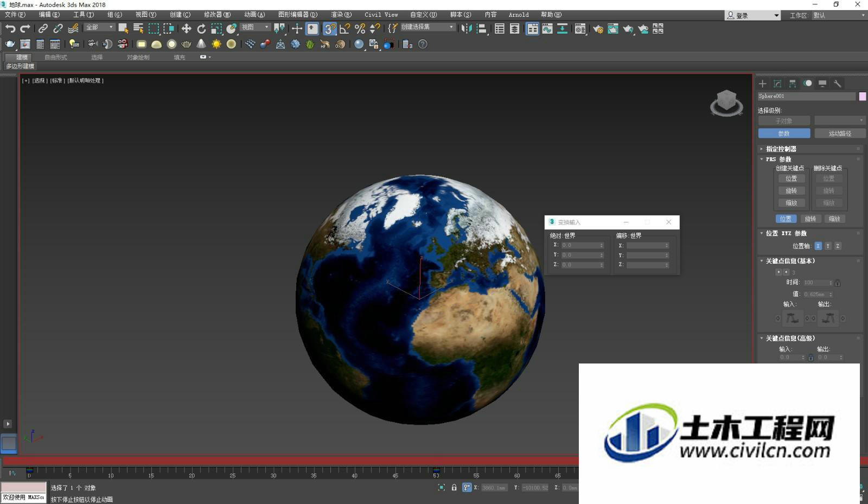Viewport: 868px width, 504px height.
Task: Open the selection filter 全部 dropdown
Action: coord(100,27)
